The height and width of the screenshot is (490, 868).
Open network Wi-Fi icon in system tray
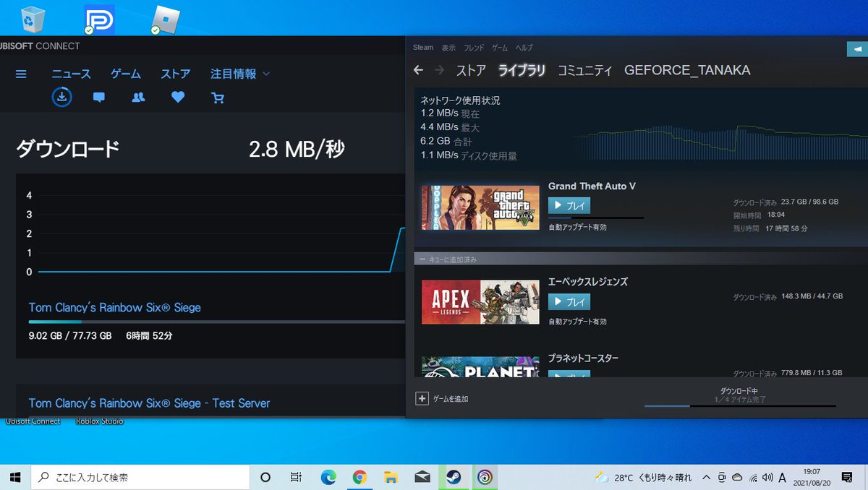coord(752,477)
